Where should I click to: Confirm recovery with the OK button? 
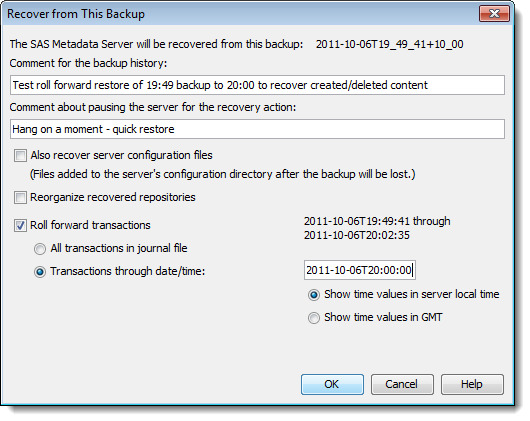click(332, 384)
